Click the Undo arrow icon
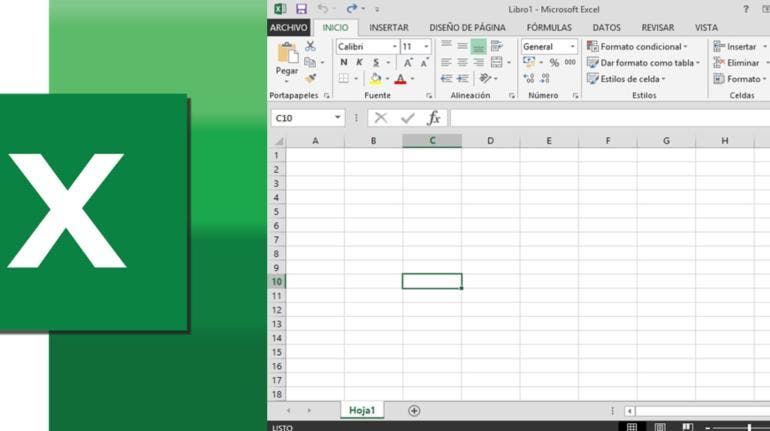The height and width of the screenshot is (431, 770). coord(322,9)
